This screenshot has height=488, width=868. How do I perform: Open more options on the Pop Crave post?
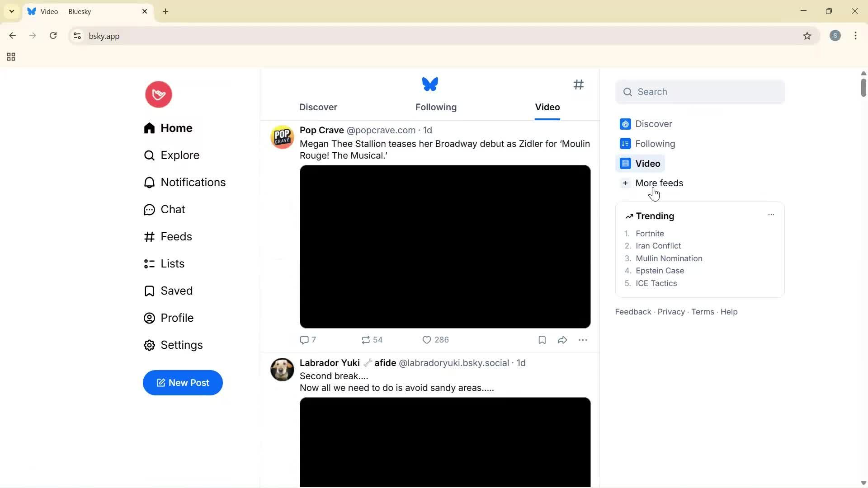(583, 340)
